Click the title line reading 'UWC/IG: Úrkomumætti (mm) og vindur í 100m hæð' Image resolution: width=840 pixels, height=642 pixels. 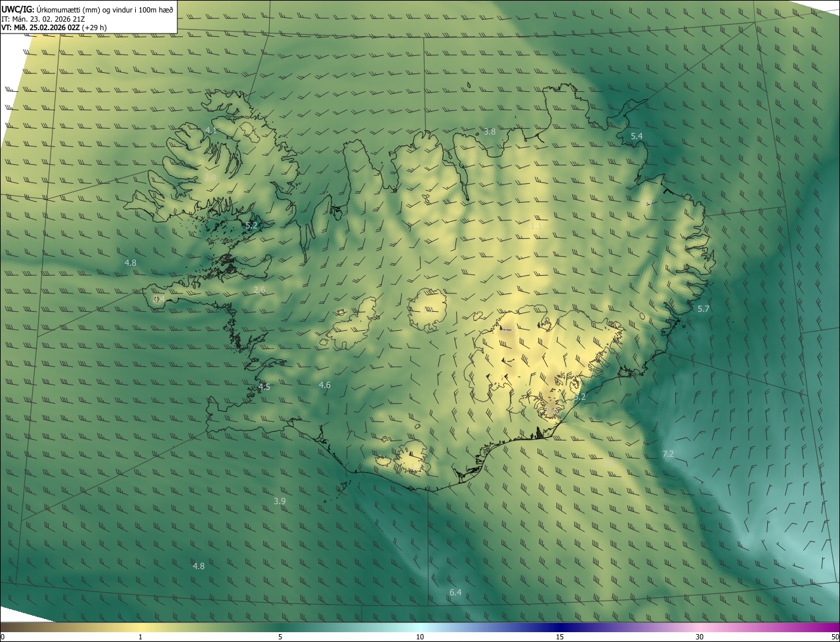87,10
